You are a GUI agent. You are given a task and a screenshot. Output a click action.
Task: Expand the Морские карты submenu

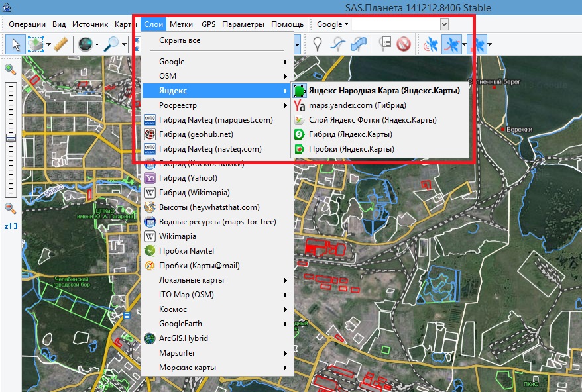click(217, 367)
